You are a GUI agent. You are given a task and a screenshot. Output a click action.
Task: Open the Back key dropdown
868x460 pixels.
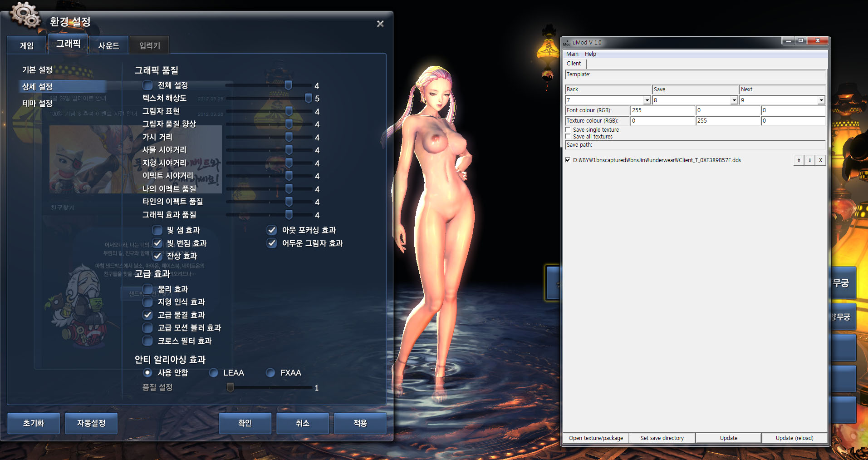point(647,100)
